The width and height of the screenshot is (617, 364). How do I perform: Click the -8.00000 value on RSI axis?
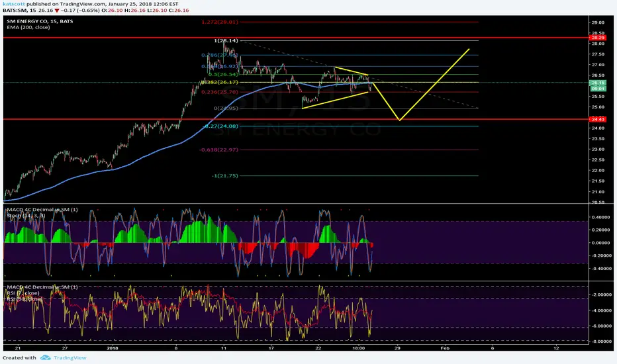pos(601,341)
